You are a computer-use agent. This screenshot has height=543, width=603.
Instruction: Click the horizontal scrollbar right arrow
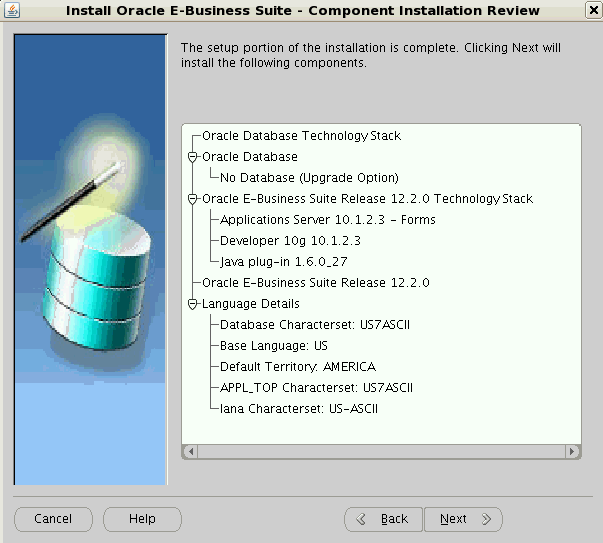[x=572, y=451]
